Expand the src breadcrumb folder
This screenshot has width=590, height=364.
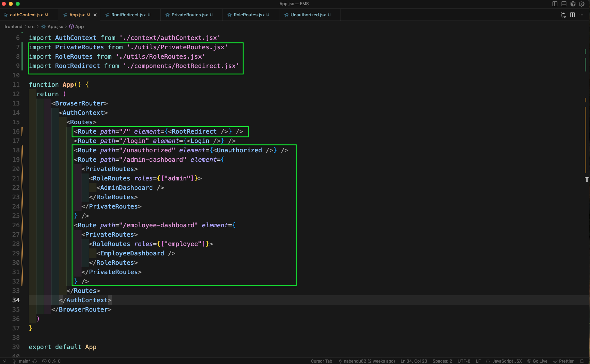tap(31, 27)
